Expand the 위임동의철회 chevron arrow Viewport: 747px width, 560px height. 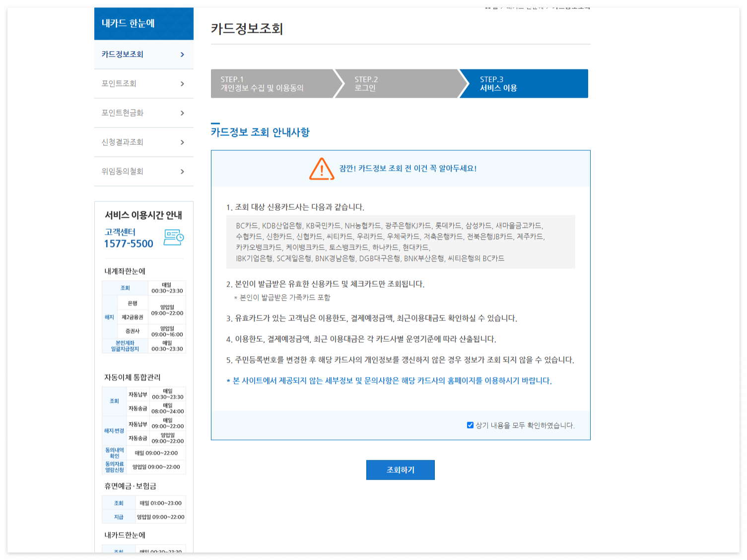click(x=182, y=172)
